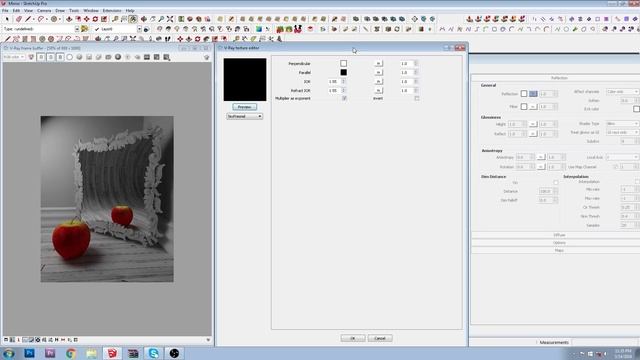640x360 pixels.
Task: Open Skype from the Windows taskbar
Action: click(x=153, y=353)
